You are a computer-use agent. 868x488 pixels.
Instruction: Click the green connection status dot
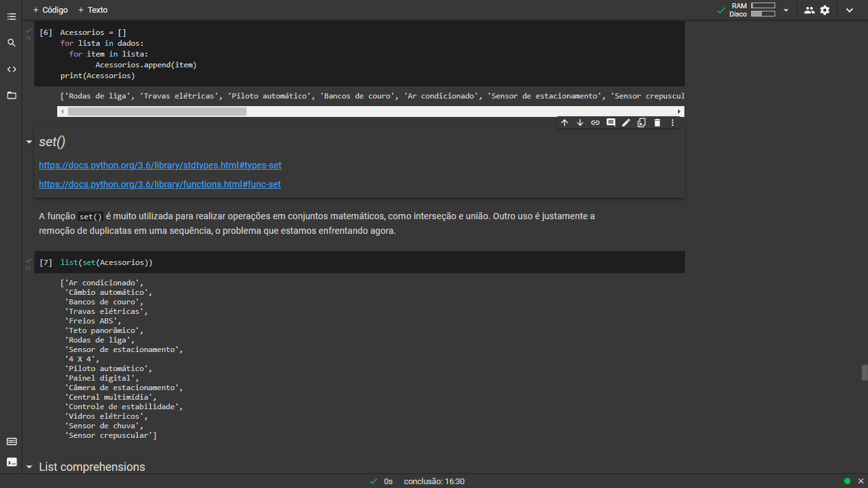847,481
